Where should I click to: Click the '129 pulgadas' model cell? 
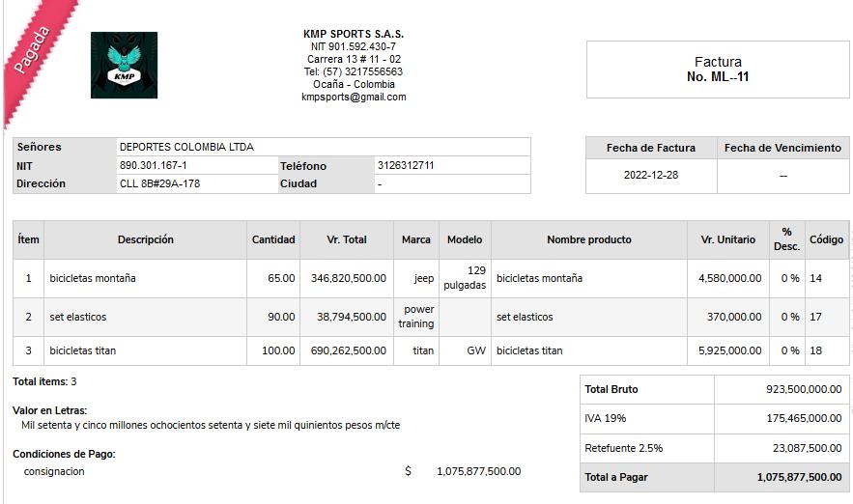click(465, 278)
